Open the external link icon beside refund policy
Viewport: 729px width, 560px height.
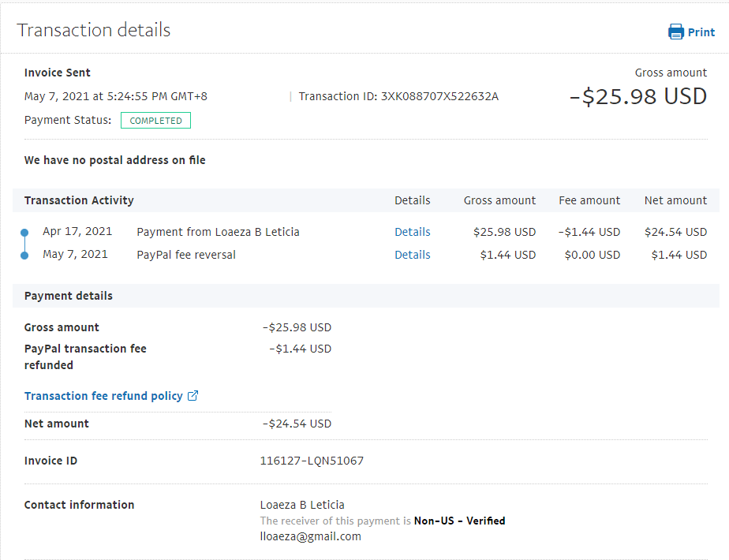point(193,396)
